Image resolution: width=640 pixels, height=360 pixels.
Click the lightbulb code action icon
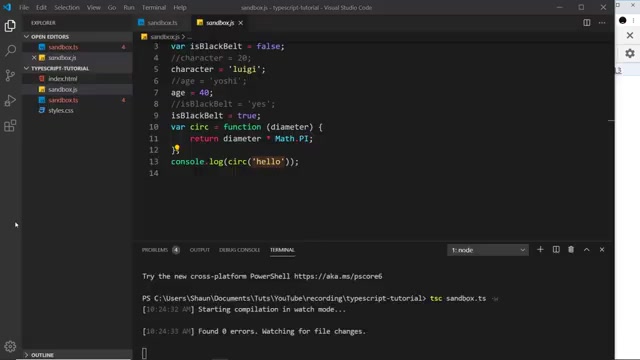[177, 148]
